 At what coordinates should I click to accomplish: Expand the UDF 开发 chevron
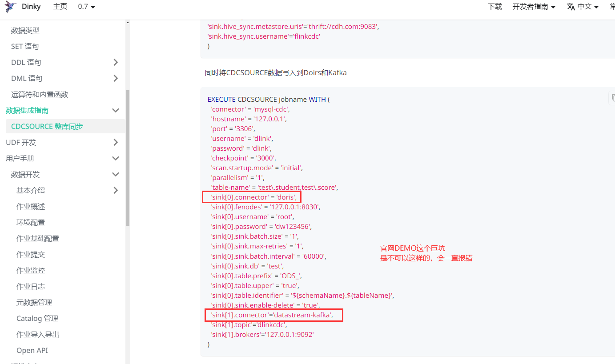click(116, 142)
